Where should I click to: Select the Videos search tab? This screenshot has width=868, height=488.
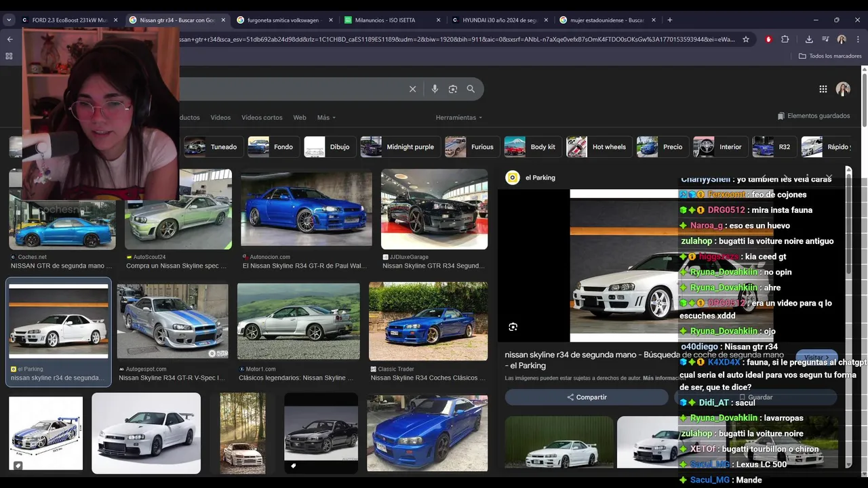(220, 117)
